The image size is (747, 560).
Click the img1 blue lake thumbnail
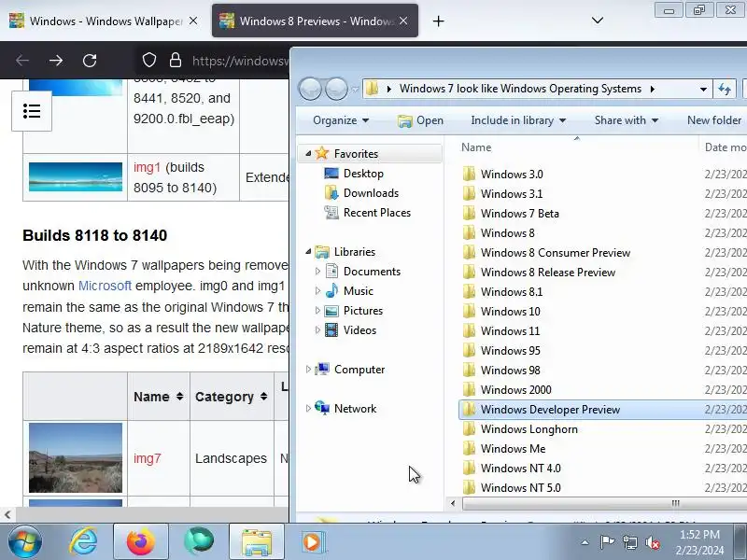click(x=76, y=176)
